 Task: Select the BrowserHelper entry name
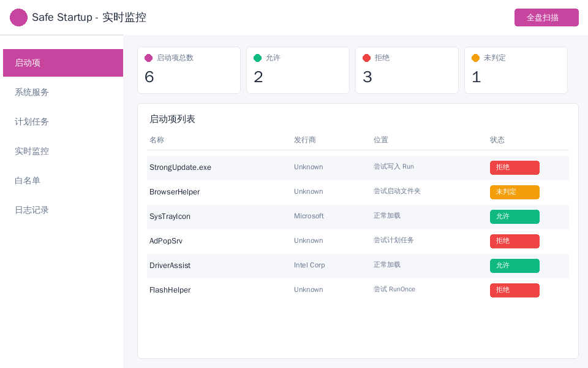175,192
